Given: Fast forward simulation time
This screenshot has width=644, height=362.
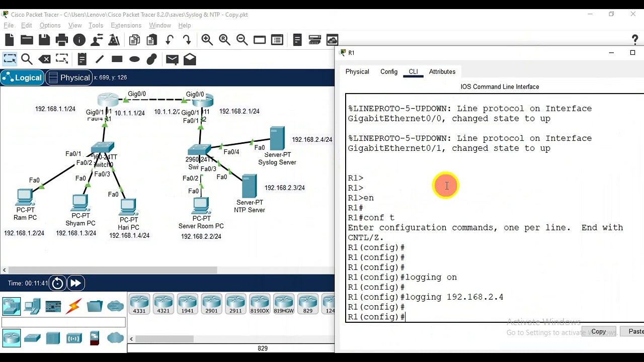Looking at the screenshot, I should pyautogui.click(x=75, y=283).
